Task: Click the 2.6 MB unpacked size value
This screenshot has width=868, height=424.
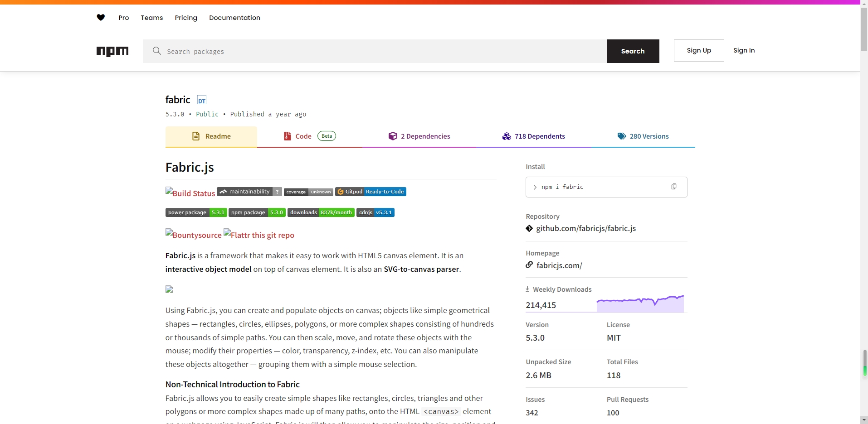Action: 538,376
